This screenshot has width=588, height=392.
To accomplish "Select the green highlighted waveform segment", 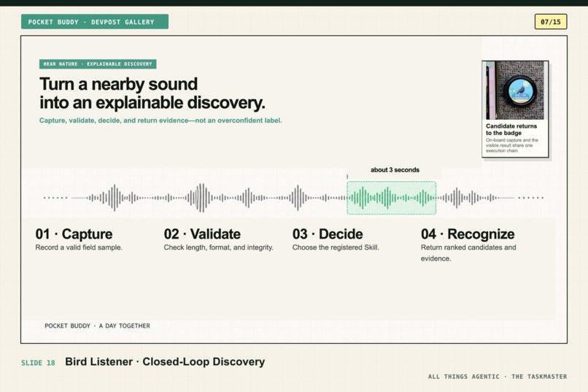I will tap(391, 198).
